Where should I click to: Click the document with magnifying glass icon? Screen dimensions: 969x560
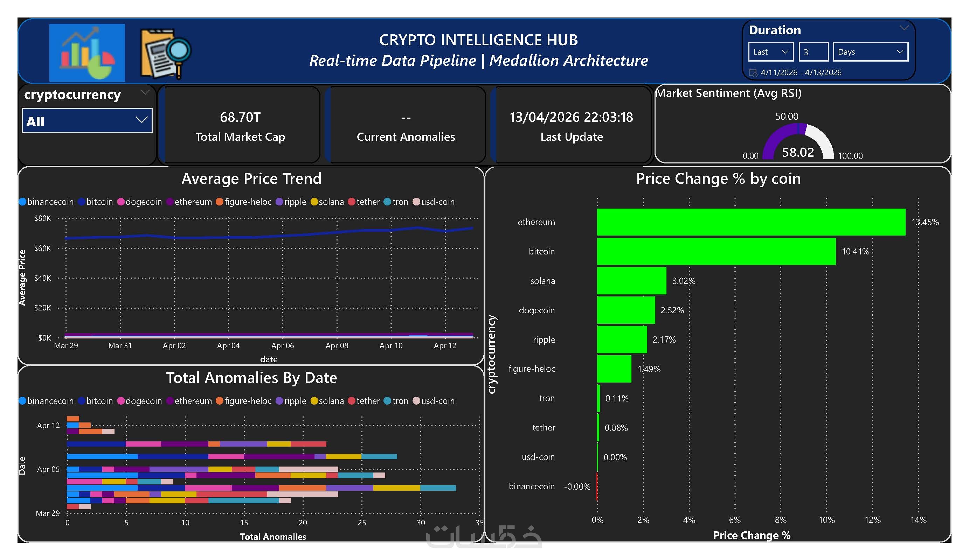(165, 54)
